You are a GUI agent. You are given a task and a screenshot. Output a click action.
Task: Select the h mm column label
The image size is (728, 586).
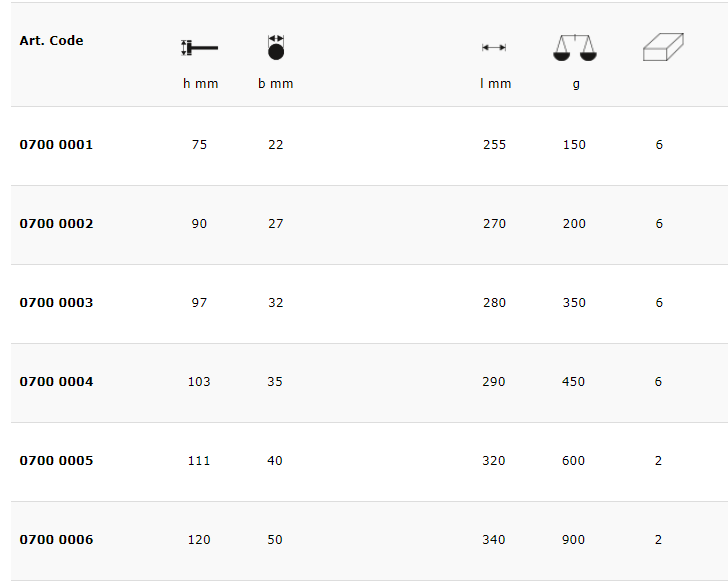click(x=200, y=84)
